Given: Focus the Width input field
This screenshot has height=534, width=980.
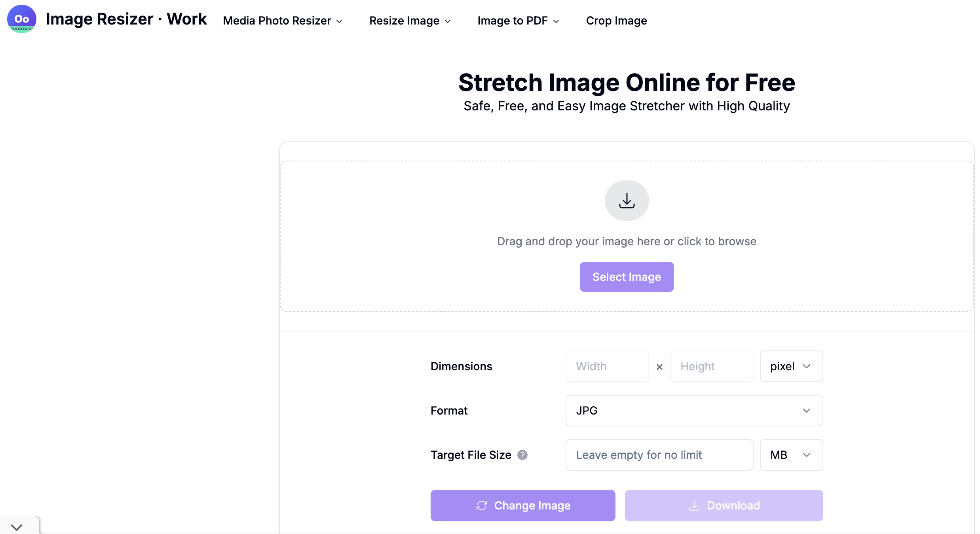Looking at the screenshot, I should coord(607,366).
